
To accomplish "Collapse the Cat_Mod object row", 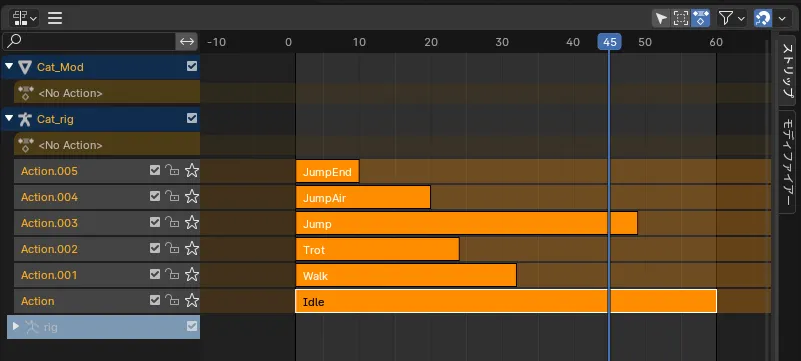I will 9,66.
